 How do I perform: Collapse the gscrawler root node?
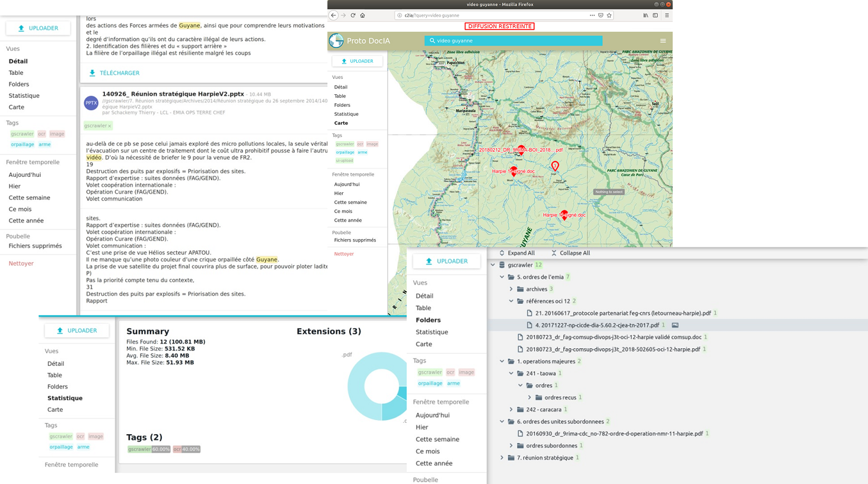tap(493, 265)
